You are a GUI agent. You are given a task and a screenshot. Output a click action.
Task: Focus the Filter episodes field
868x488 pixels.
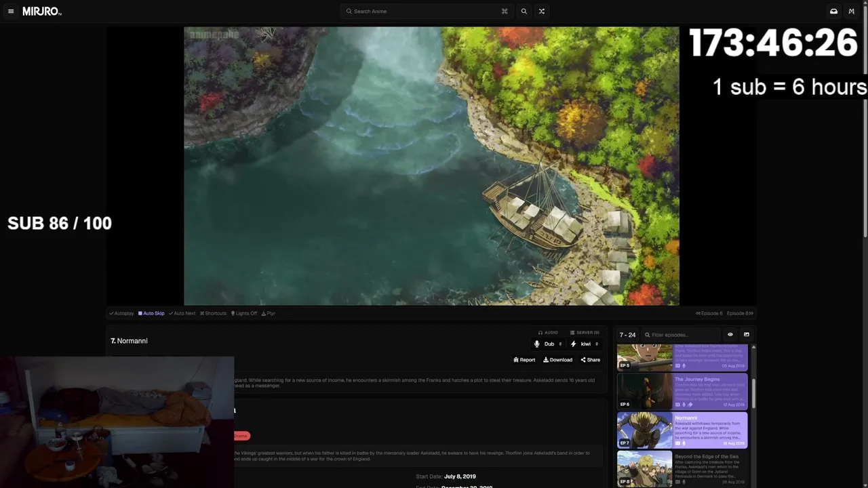(681, 335)
